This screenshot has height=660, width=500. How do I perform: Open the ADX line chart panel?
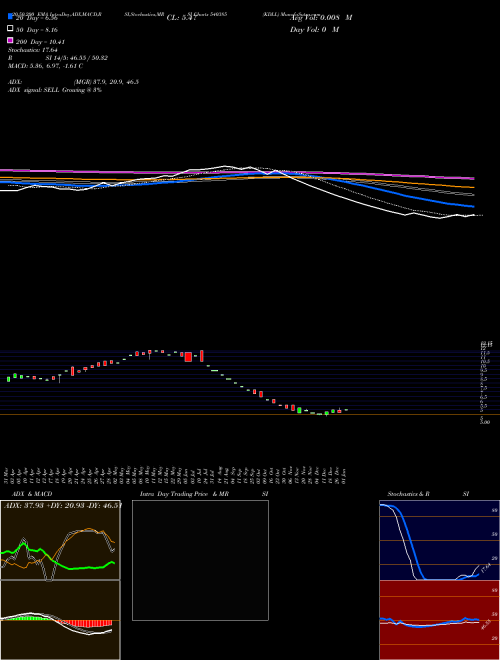tap(60, 540)
